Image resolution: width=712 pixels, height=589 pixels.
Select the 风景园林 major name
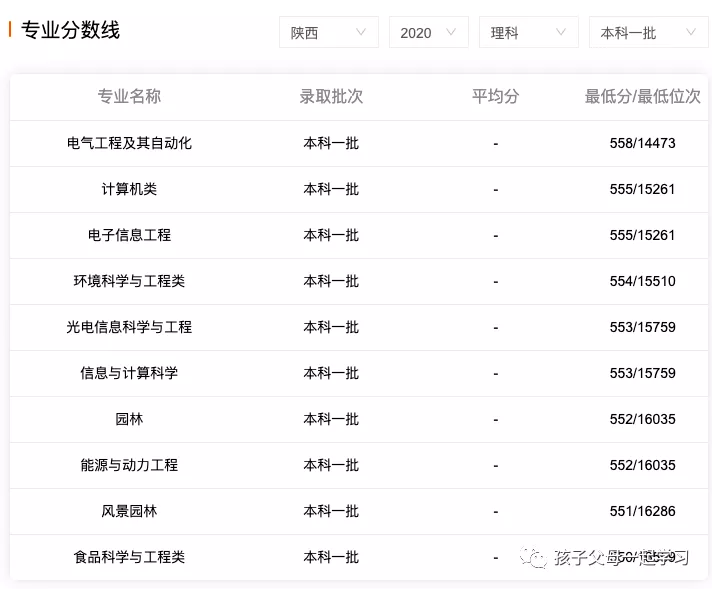(x=129, y=511)
